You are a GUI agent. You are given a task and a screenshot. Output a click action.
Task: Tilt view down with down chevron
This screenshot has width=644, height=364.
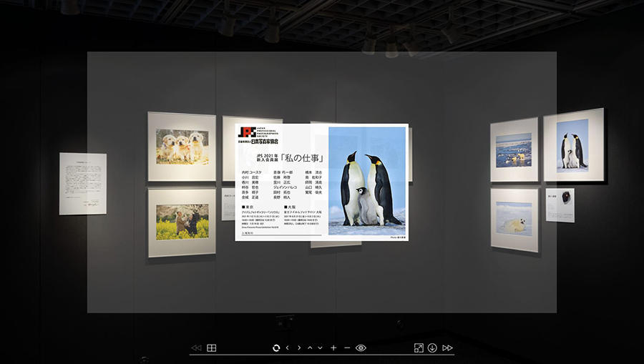(320, 348)
